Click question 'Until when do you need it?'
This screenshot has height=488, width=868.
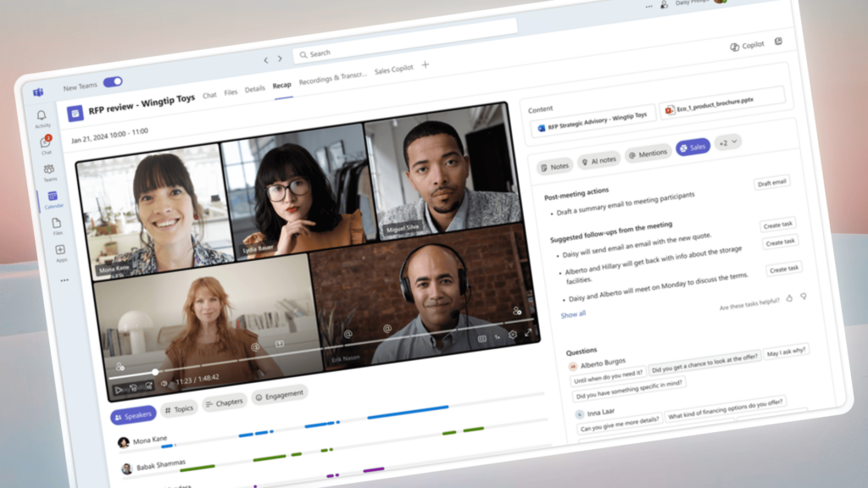[608, 377]
